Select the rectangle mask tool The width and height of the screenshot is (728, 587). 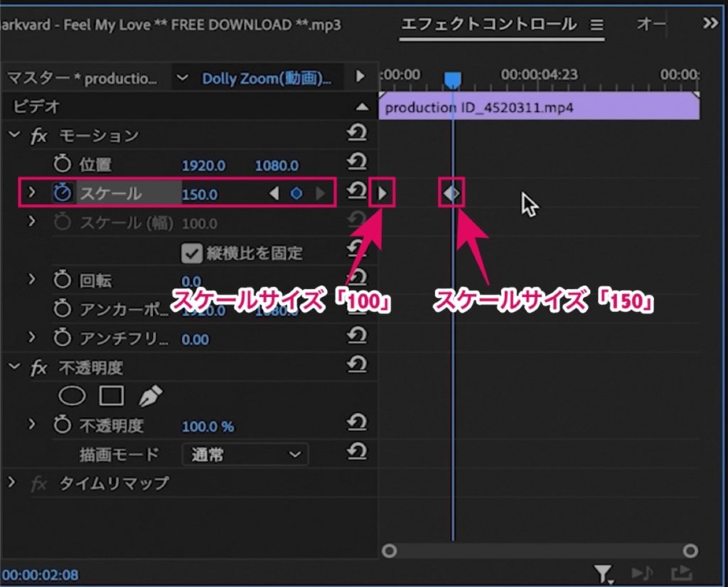point(112,396)
